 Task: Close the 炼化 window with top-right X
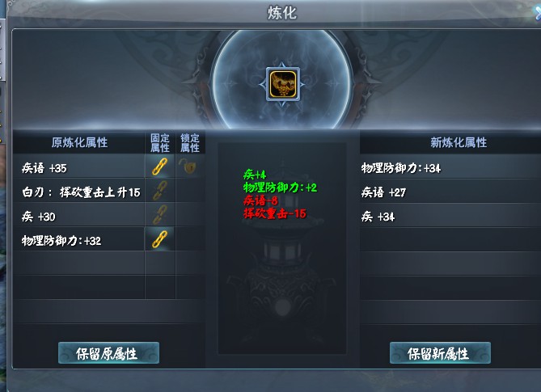point(538,12)
